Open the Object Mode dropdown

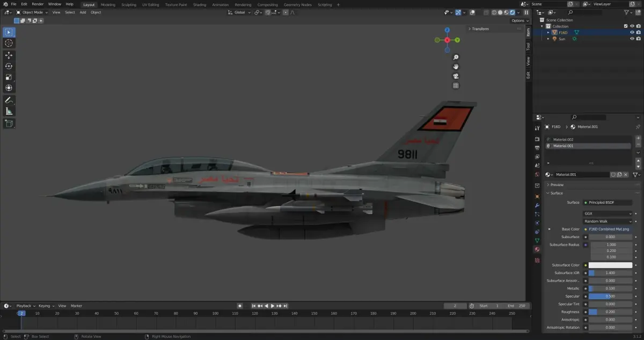(32, 12)
